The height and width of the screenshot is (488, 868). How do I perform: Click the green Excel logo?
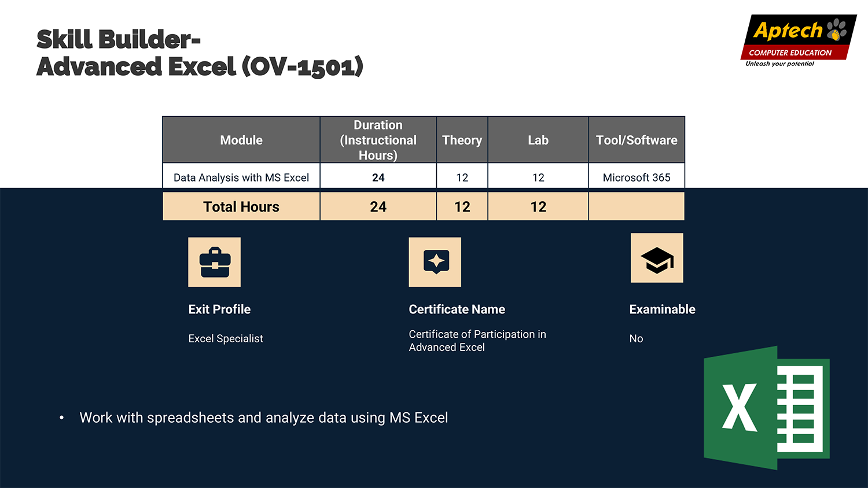pos(766,408)
